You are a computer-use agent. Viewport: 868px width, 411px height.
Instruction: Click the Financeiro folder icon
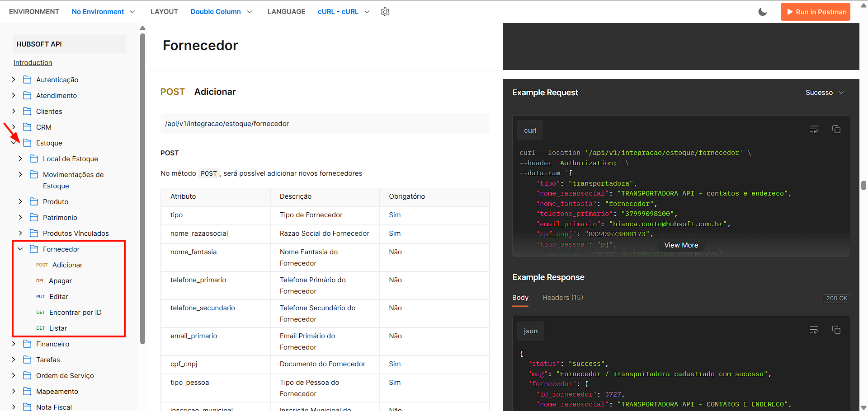(27, 344)
